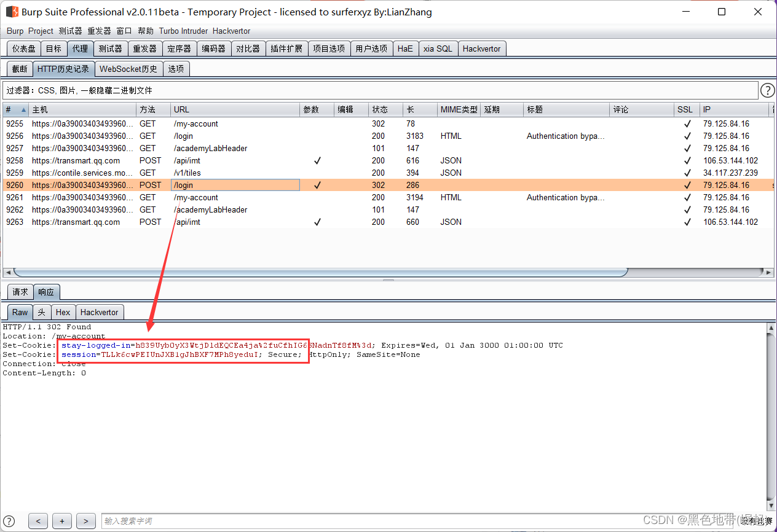Viewport: 777px width, 532px height.
Task: Select the Hackvertor response view tab
Action: click(99, 312)
